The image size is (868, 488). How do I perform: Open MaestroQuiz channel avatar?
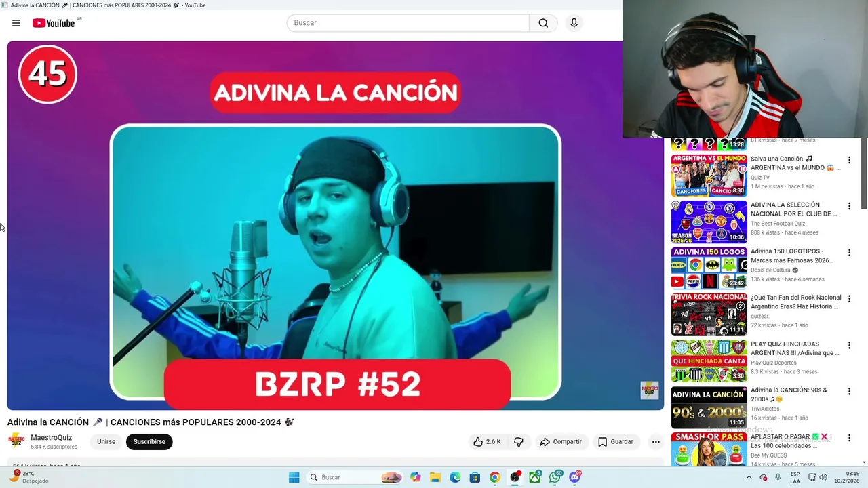point(17,441)
